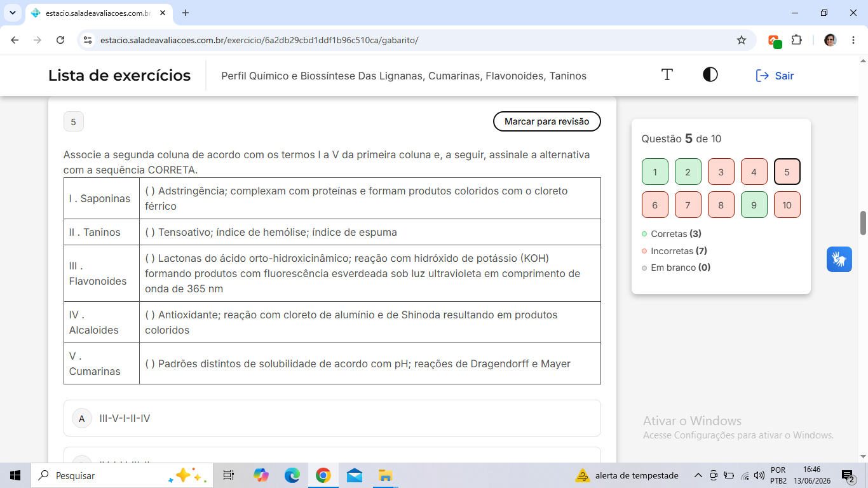The width and height of the screenshot is (868, 488).
Task: Open the tab search dropdown arrow
Action: click(13, 13)
